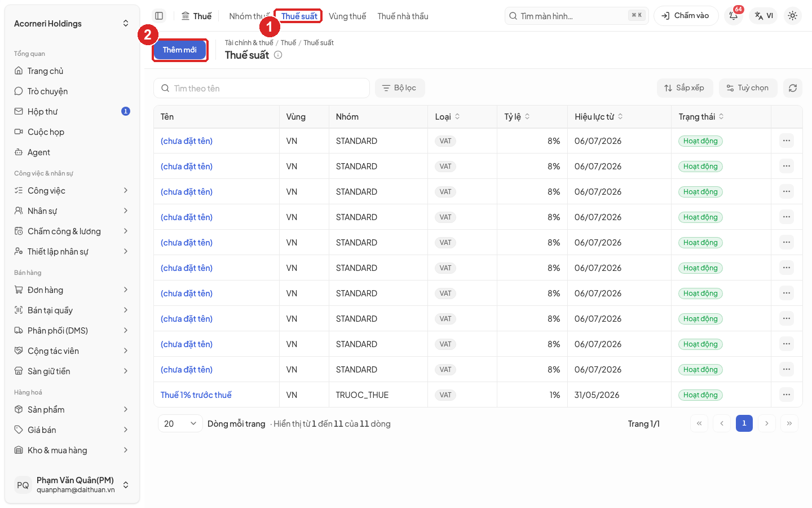Open rows-per-page dropdown showing 20
The height and width of the screenshot is (508, 812).
click(180, 423)
